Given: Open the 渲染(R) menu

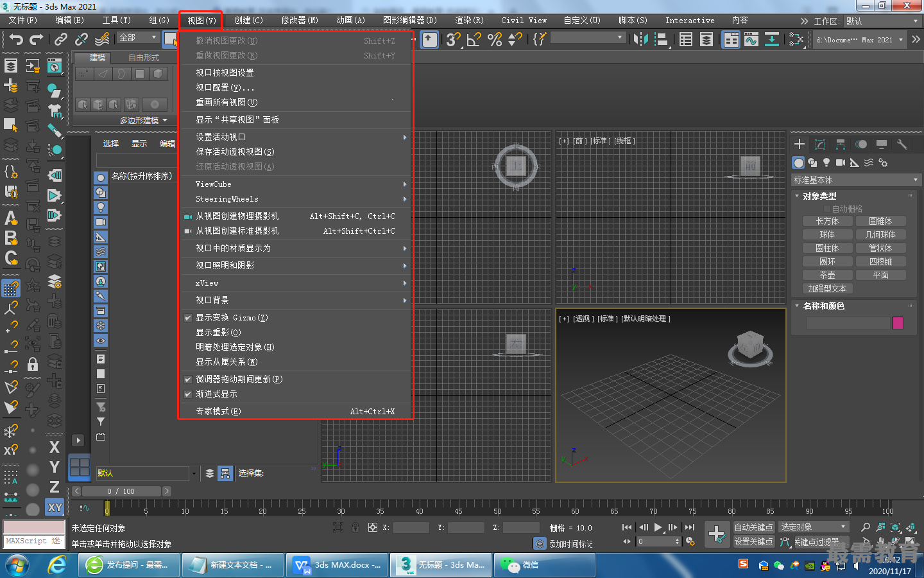Looking at the screenshot, I should (x=469, y=21).
